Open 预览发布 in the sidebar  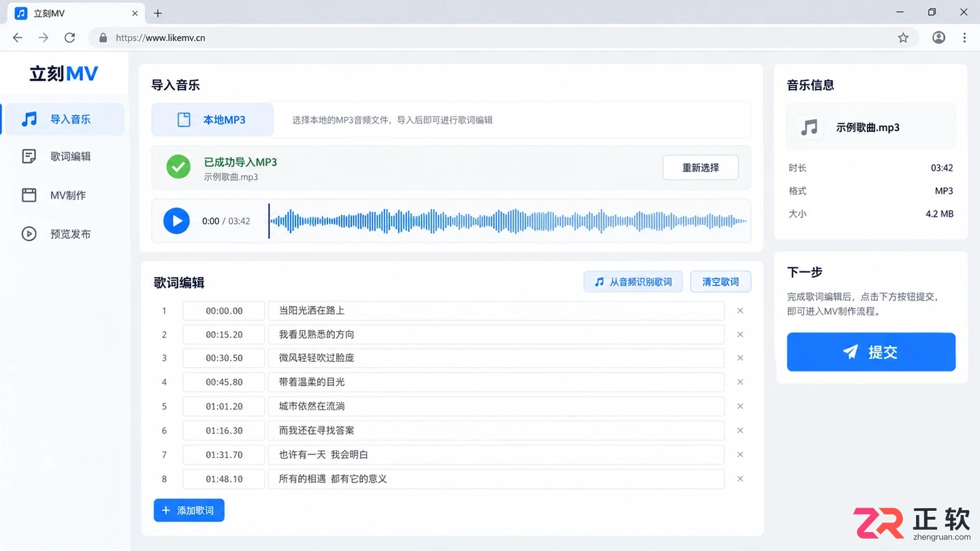coord(63,234)
